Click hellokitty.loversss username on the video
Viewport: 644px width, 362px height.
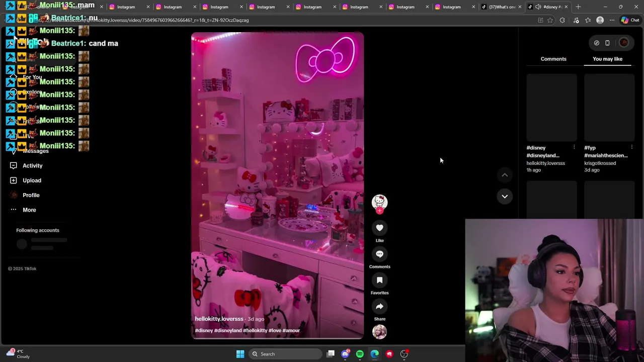[219, 319]
